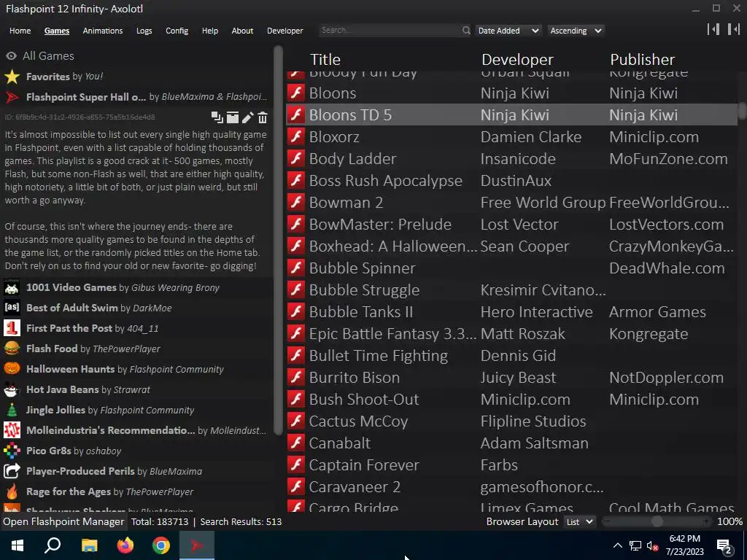Image resolution: width=747 pixels, height=560 pixels.
Task: Select Captain Forever in the list
Action: point(511,466)
